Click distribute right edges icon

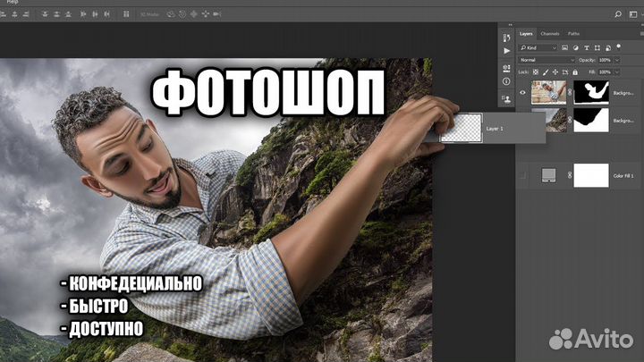tap(106, 14)
